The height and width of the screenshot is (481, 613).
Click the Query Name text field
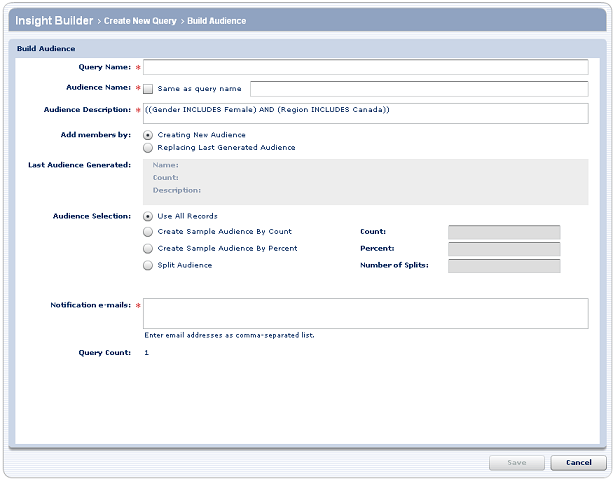tap(365, 67)
